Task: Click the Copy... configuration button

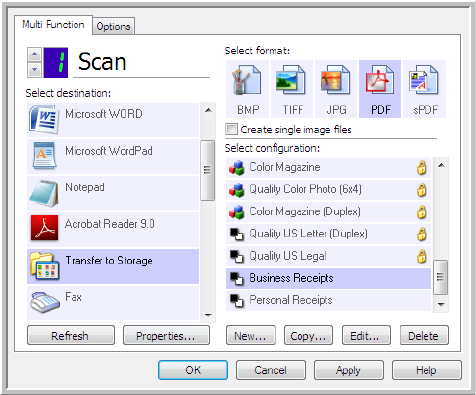Action: point(308,335)
